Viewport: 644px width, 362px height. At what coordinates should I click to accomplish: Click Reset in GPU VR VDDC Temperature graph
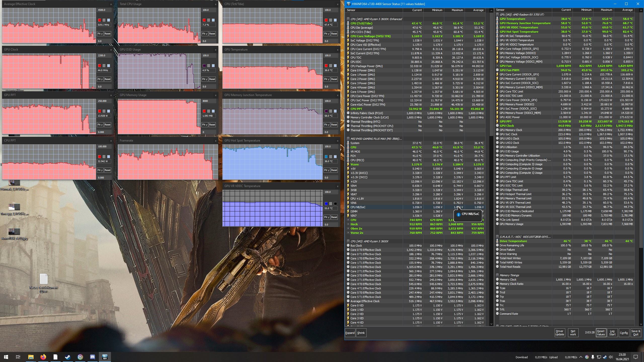tap(334, 217)
